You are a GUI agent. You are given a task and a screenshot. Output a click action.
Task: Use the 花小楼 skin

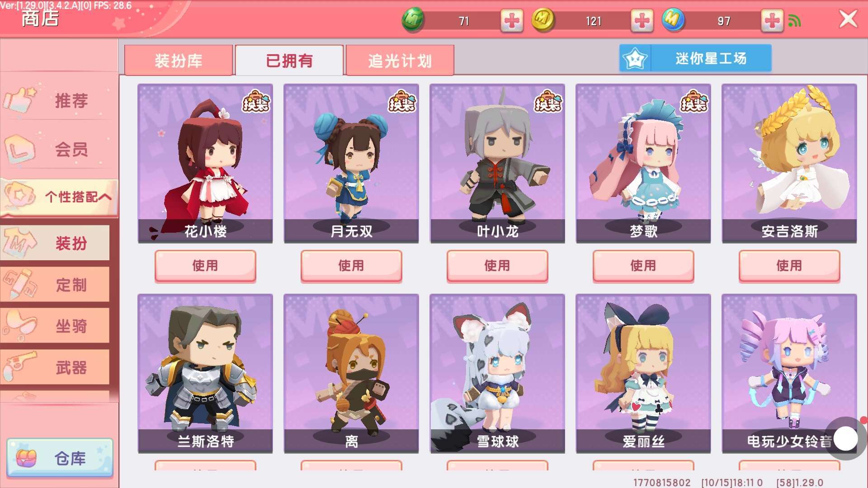(x=205, y=266)
